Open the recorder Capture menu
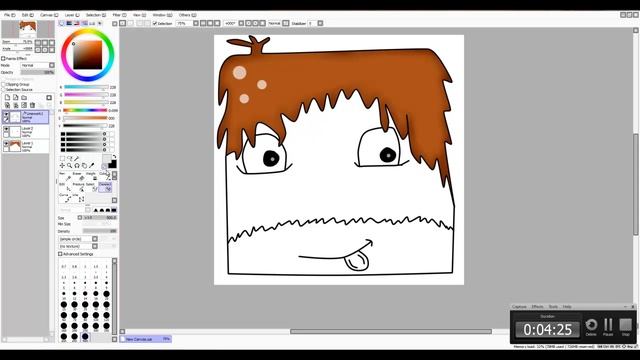 (519, 307)
